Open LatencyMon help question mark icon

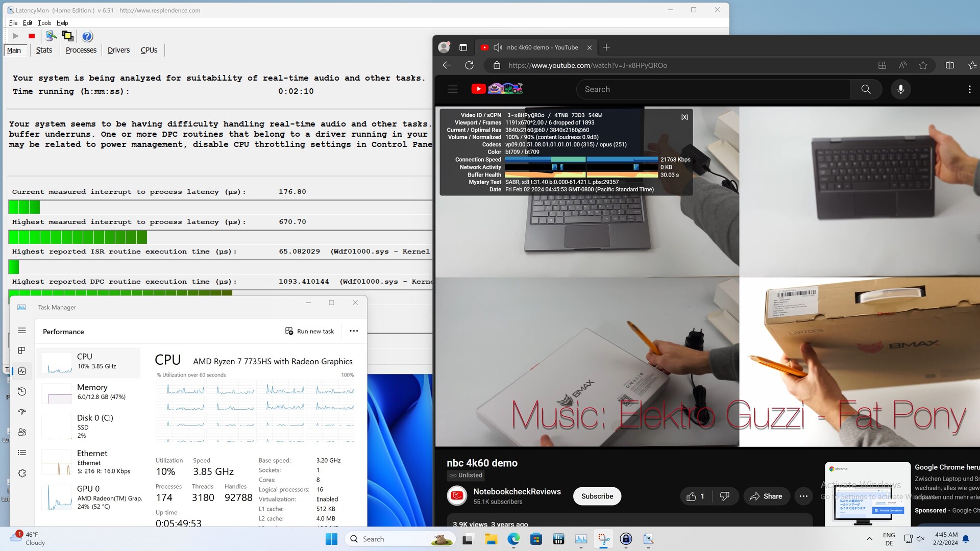87,36
